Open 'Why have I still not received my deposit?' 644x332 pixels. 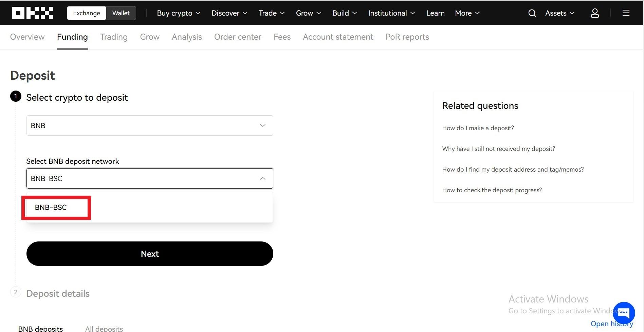coord(498,149)
